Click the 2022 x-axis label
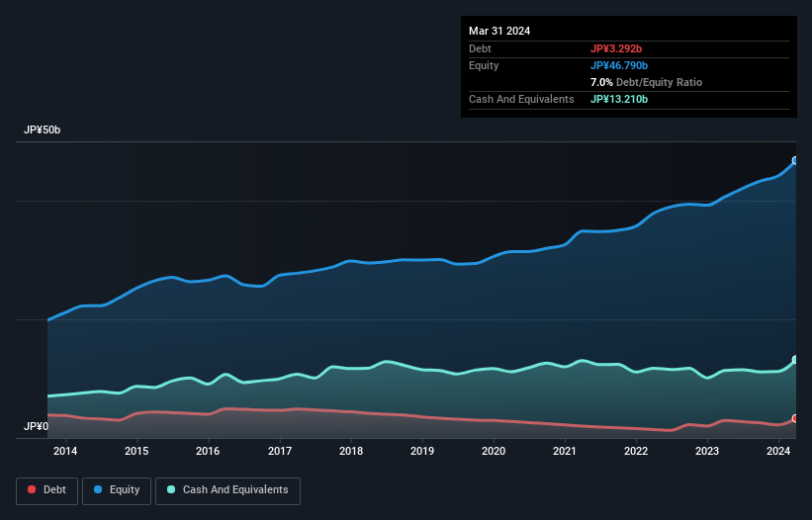This screenshot has width=812, height=520. (x=636, y=451)
